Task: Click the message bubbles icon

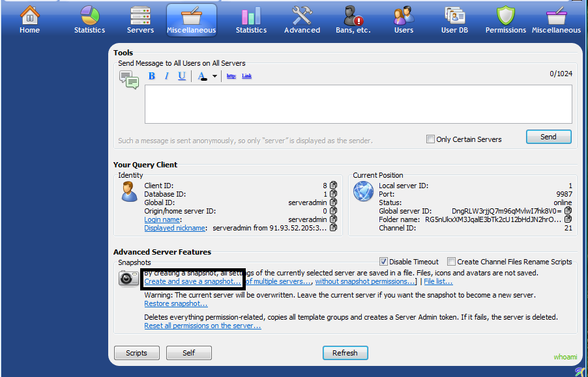Action: click(x=129, y=79)
